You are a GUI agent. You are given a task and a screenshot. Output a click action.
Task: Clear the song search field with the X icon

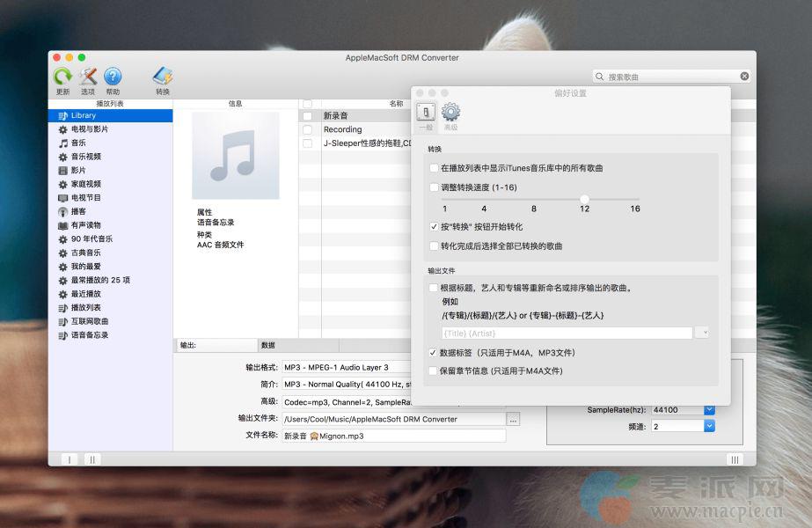[x=744, y=77]
